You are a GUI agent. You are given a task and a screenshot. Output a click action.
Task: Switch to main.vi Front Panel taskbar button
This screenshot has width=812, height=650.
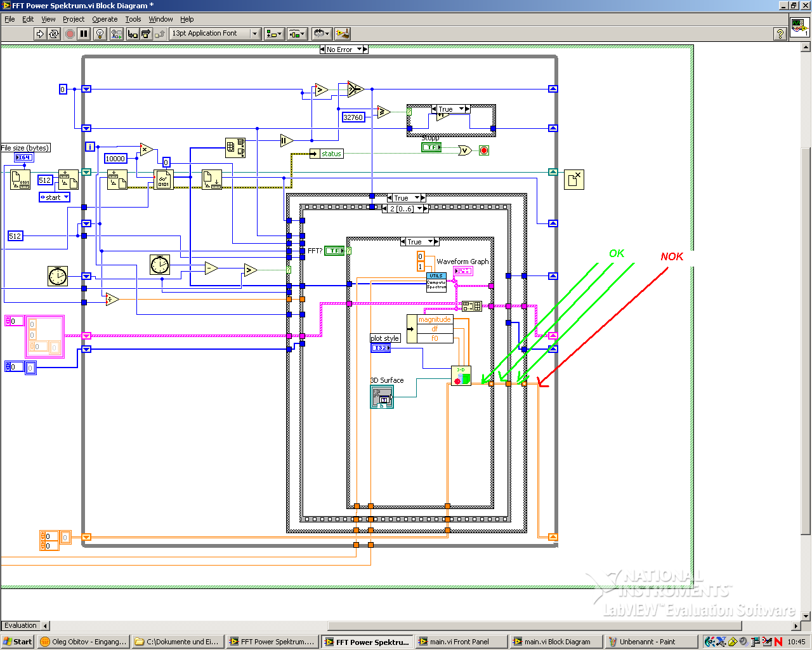(461, 642)
